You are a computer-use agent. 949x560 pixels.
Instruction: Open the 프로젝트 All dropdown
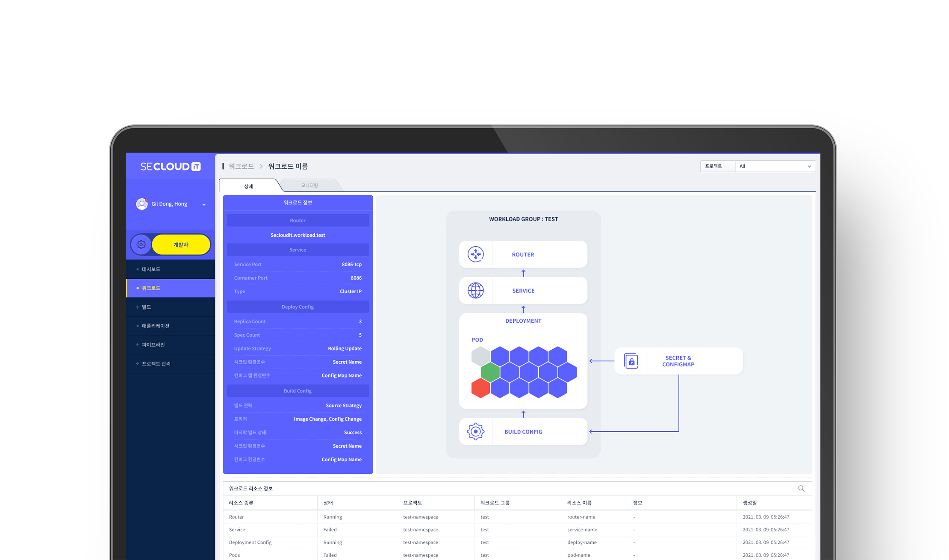tap(775, 166)
